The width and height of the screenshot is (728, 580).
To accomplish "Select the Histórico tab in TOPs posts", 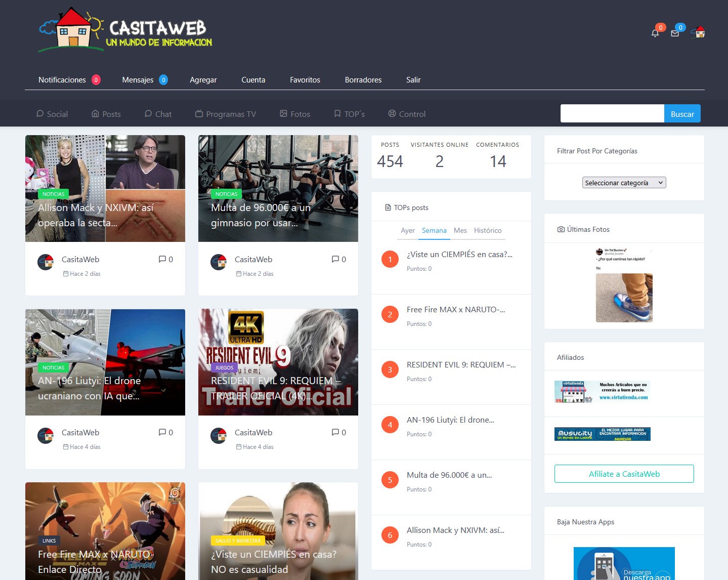I will (x=487, y=230).
